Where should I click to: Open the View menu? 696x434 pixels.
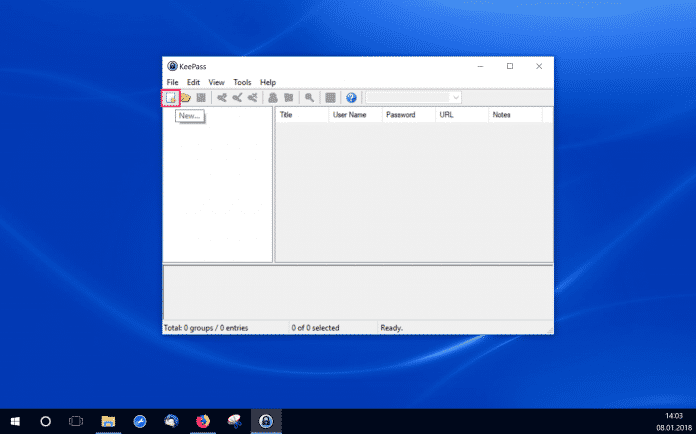tap(216, 82)
